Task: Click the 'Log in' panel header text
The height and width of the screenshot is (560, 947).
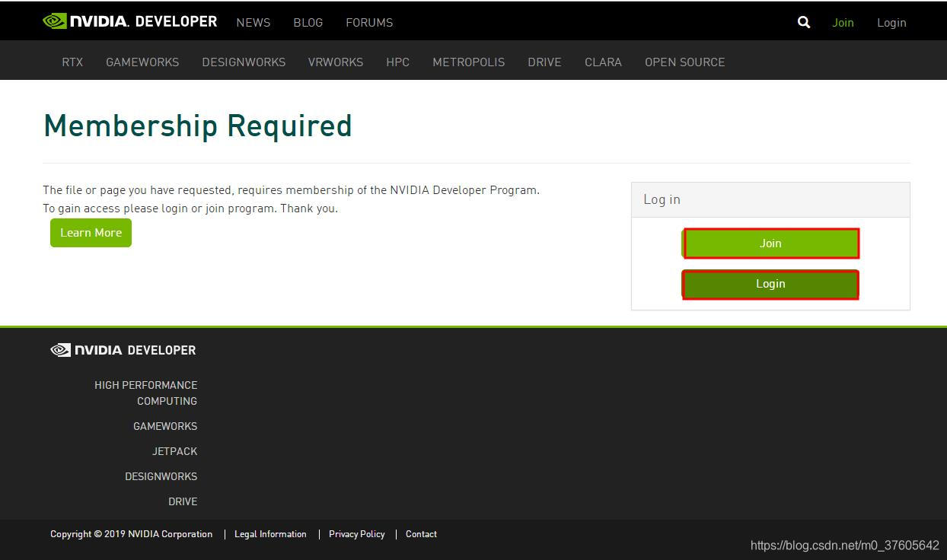Action: (x=662, y=199)
